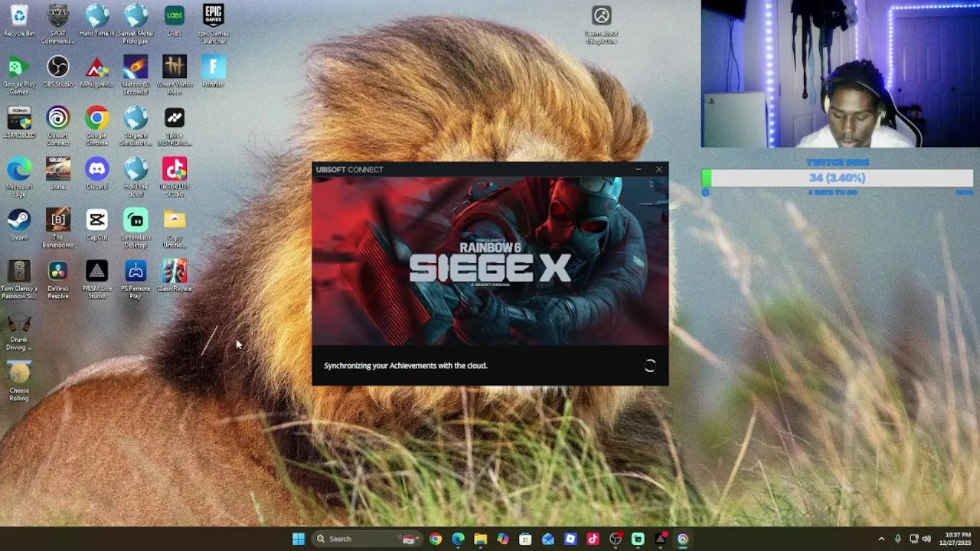Open TikTok LIVE Studio from the taskbar
This screenshot has height=551, width=980.
(593, 539)
